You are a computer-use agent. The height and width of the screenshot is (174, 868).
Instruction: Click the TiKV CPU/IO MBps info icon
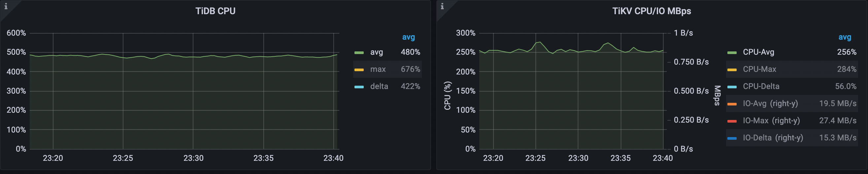click(x=442, y=6)
